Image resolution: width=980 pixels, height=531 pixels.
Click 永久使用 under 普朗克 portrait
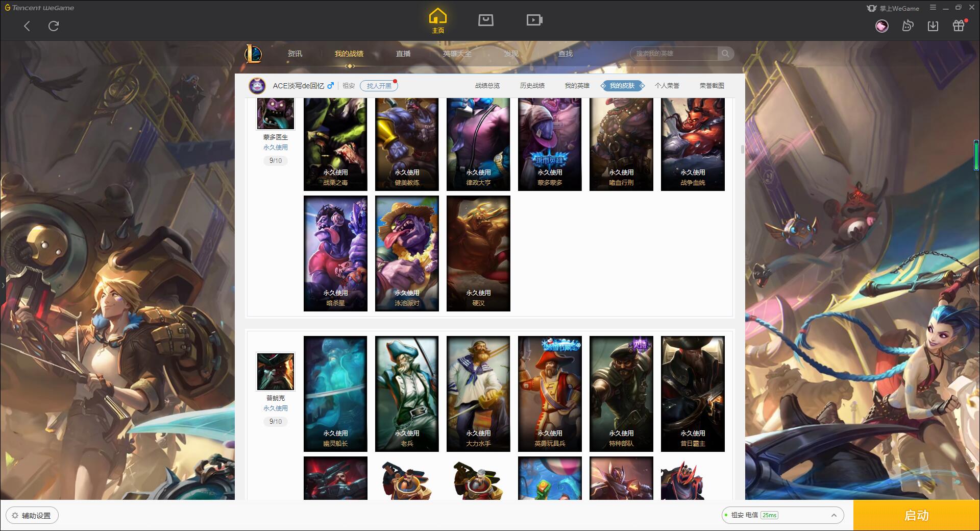(x=276, y=408)
